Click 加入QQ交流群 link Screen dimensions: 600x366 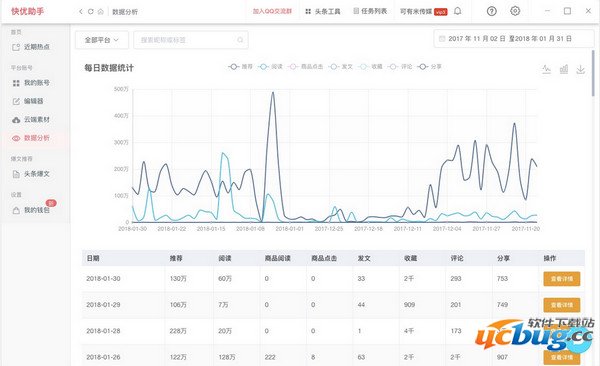[272, 11]
